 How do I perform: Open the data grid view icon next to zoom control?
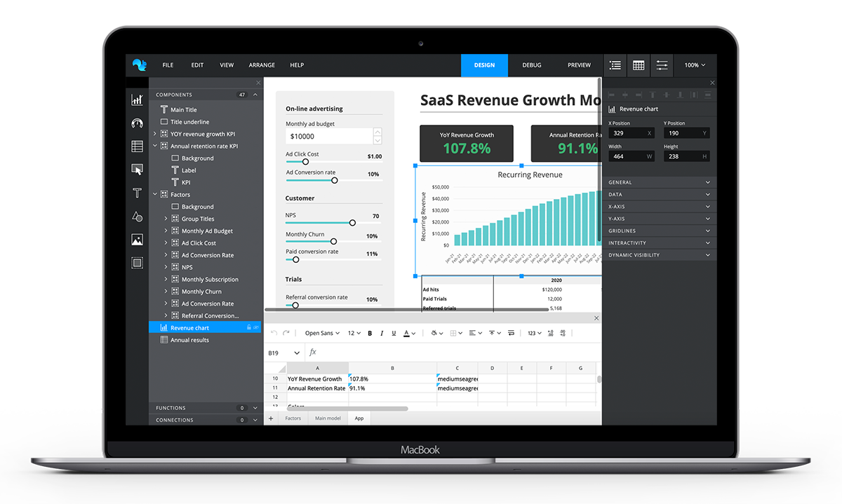click(639, 65)
